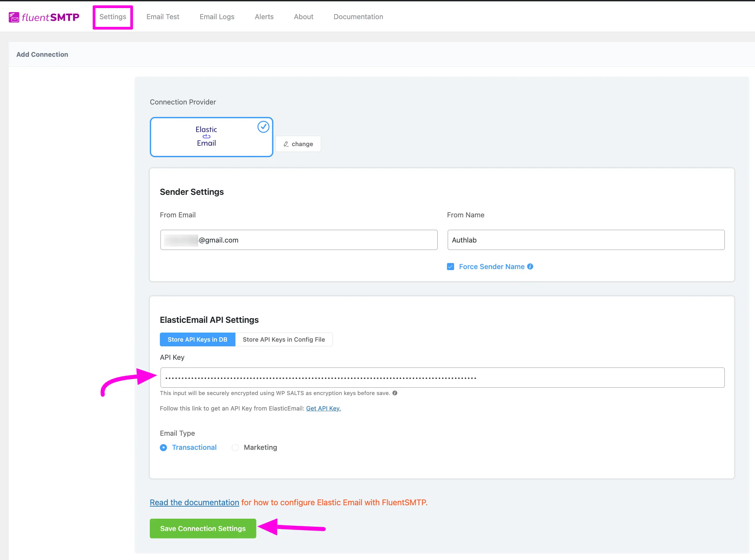Open the Read the documentation link
755x560 pixels.
point(194,502)
